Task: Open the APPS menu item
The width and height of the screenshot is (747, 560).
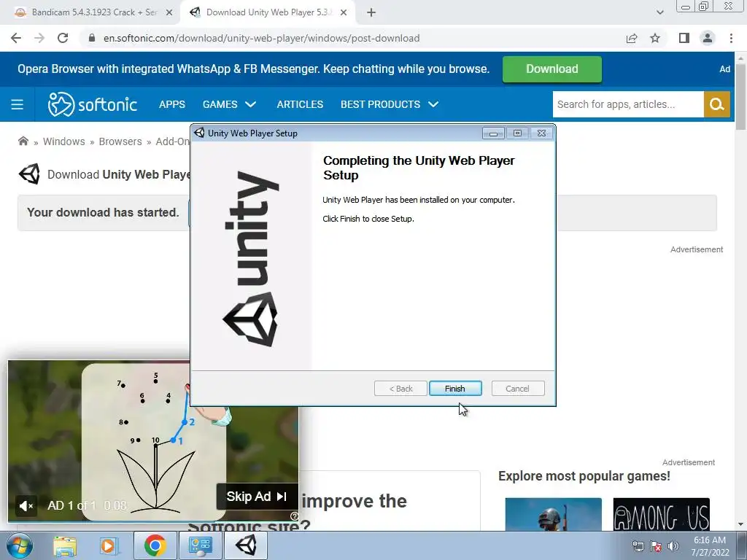Action: (x=172, y=104)
